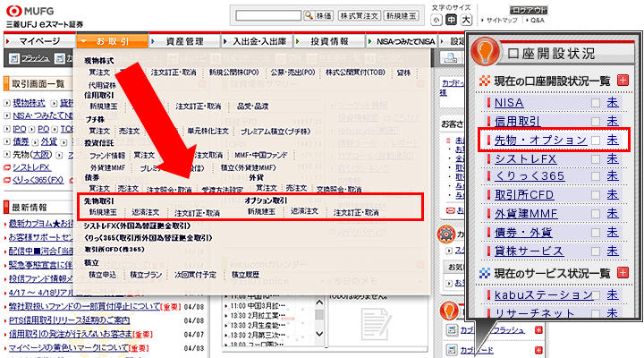Tick the 先物・オプション checkbox

click(596, 141)
